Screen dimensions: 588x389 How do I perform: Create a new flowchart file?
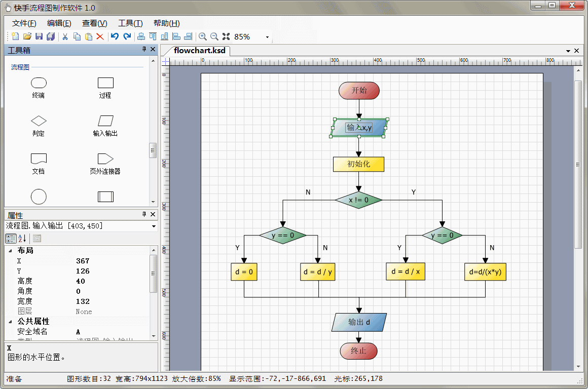coord(15,36)
